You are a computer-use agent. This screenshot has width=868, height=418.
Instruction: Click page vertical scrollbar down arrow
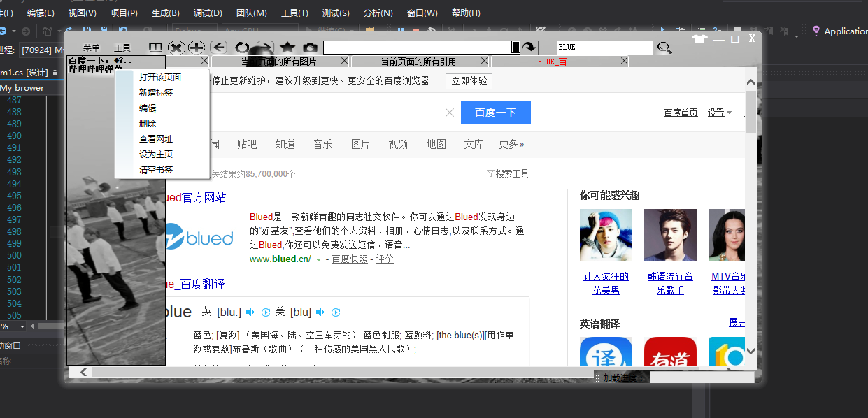751,352
